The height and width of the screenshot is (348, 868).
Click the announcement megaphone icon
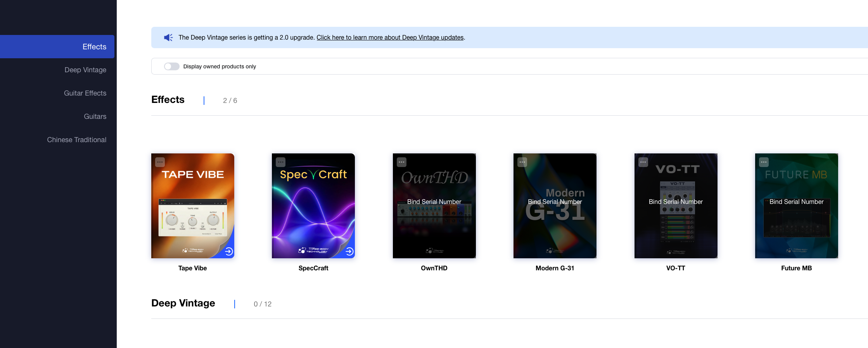(168, 37)
